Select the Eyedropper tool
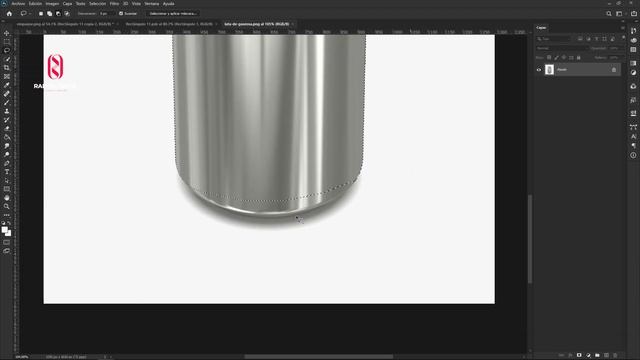Screen dimensions: 640x360 coord(7,85)
